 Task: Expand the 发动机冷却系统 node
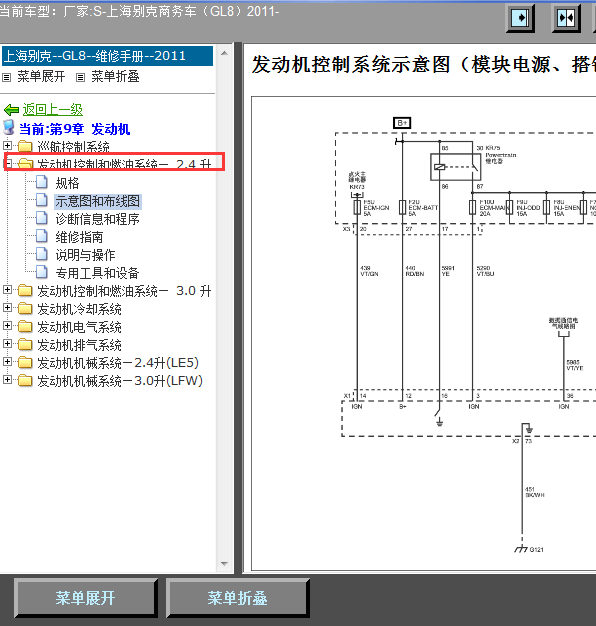[x=7, y=307]
